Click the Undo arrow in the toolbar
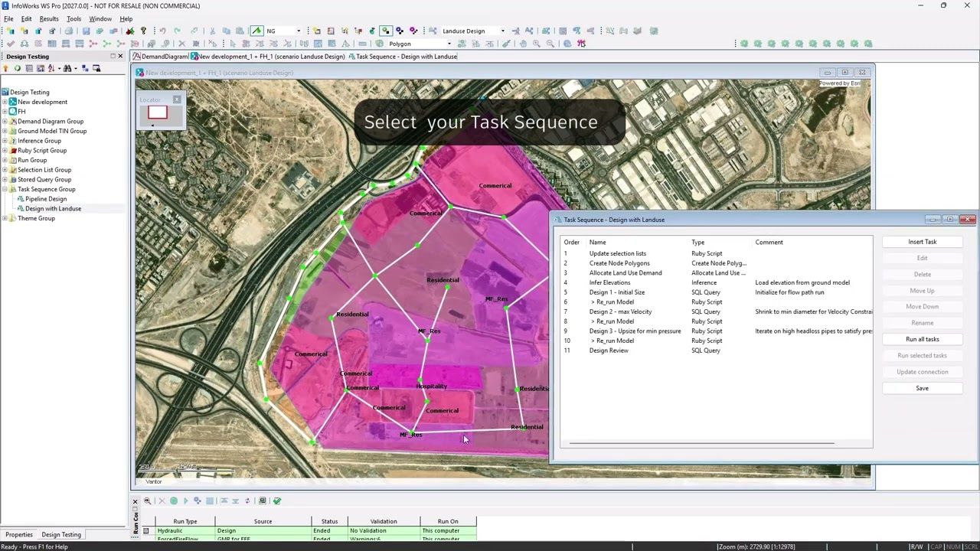Image resolution: width=980 pixels, height=551 pixels. (162, 31)
